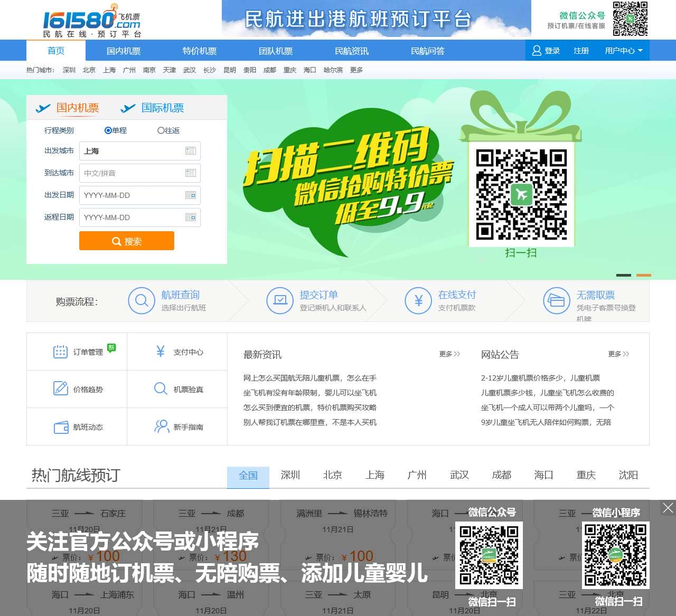The image size is (676, 616).
Task: Click the 出发城市 input showing 上海
Action: coord(140,151)
